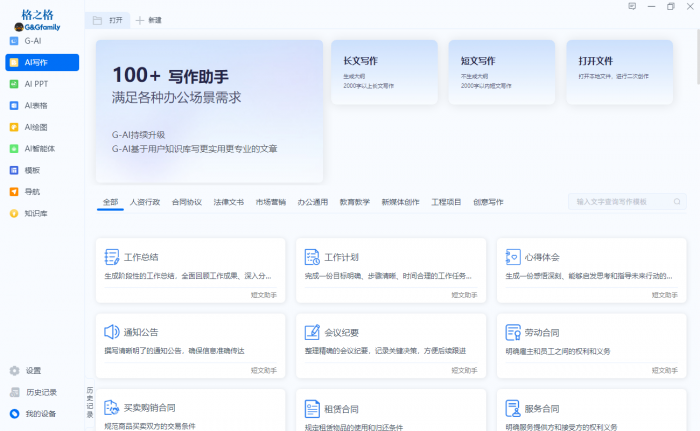The image size is (700, 431).
Task: Open 知识库 in the sidebar
Action: pyautogui.click(x=35, y=213)
